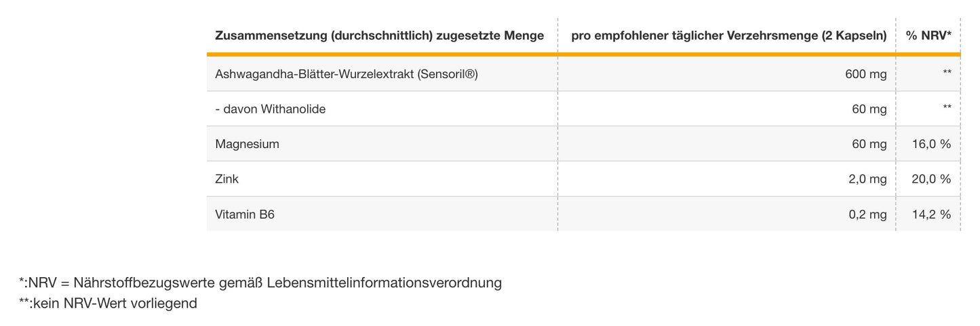Select the Vitamin B6 ingredient label
This screenshot has width=980, height=326.
click(x=244, y=215)
